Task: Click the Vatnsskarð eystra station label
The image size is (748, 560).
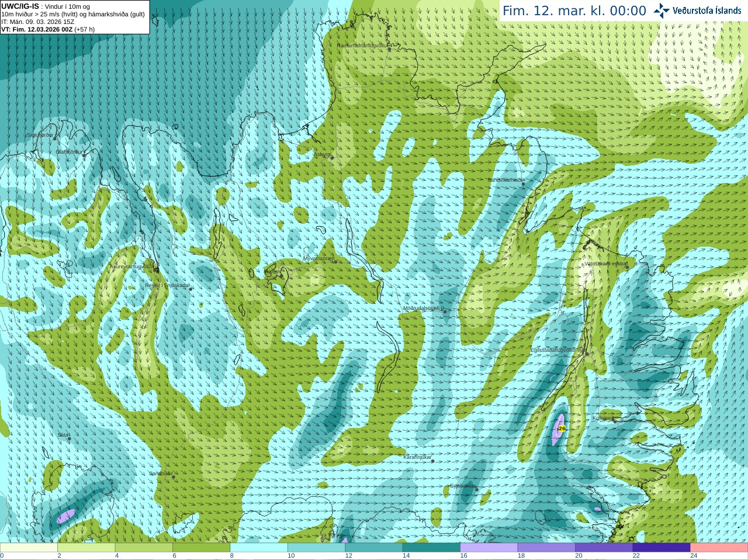Action: [x=605, y=264]
